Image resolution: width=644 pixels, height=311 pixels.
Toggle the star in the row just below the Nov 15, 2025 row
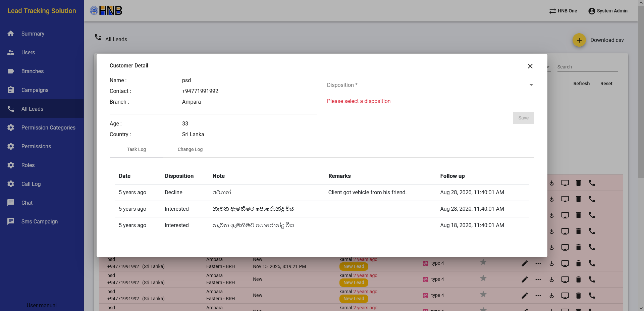point(483,278)
